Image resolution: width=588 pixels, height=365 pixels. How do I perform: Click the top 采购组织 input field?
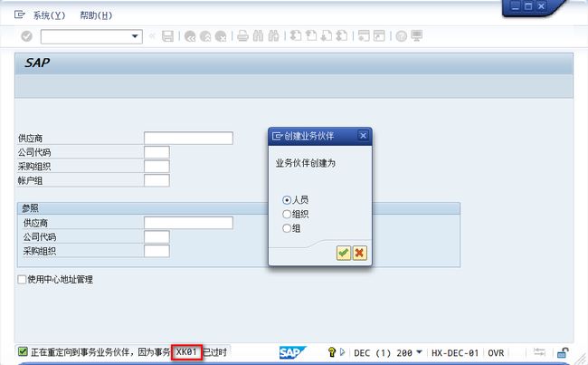tap(156, 167)
